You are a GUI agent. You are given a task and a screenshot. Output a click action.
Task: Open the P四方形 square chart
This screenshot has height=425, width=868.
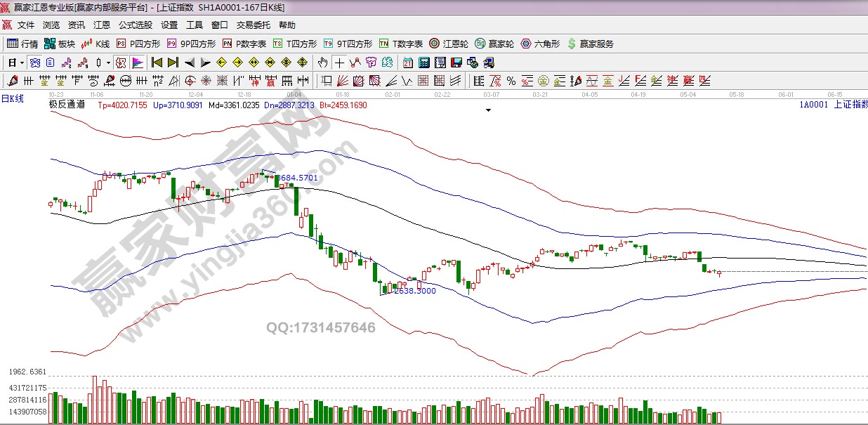pyautogui.click(x=139, y=44)
